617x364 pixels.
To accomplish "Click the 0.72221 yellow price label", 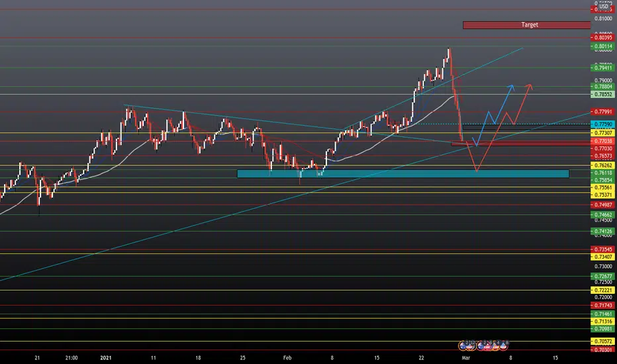I will pos(603,291).
